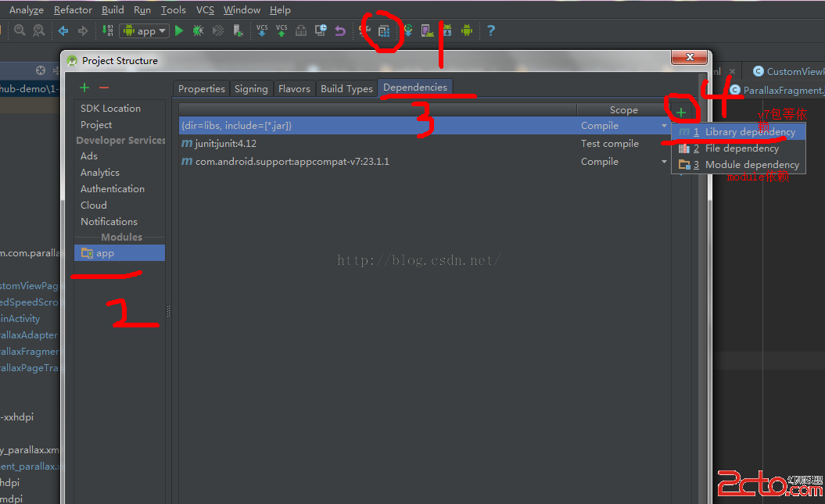Attach debugger to Android process icon
This screenshot has width=825, height=504.
(x=238, y=31)
